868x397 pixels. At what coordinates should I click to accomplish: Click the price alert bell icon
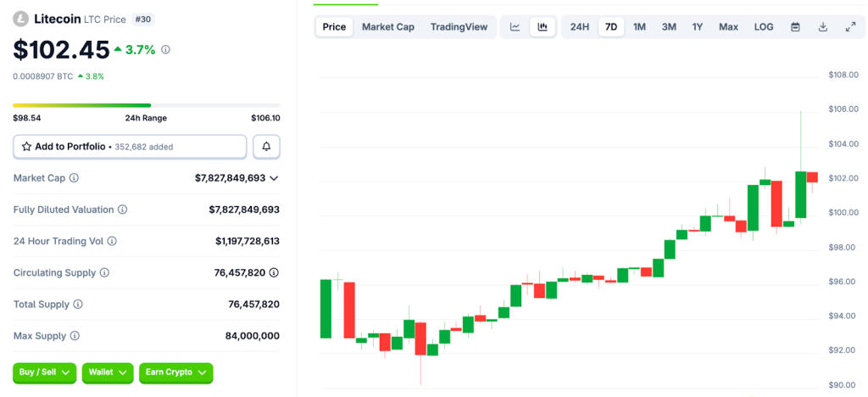pyautogui.click(x=266, y=147)
